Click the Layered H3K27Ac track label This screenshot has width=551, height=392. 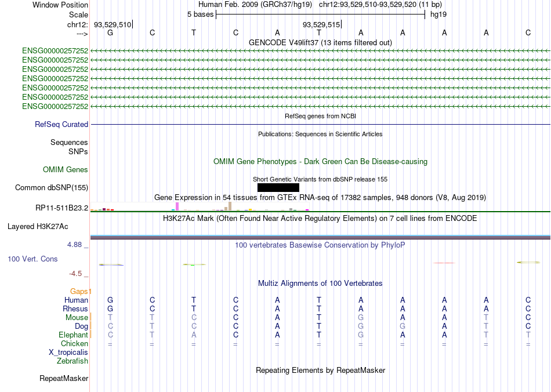[38, 227]
